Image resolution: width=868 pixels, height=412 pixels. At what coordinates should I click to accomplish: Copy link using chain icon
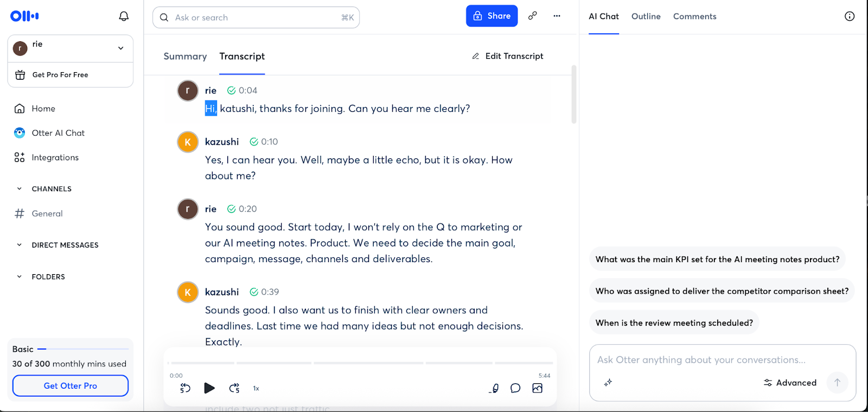533,16
